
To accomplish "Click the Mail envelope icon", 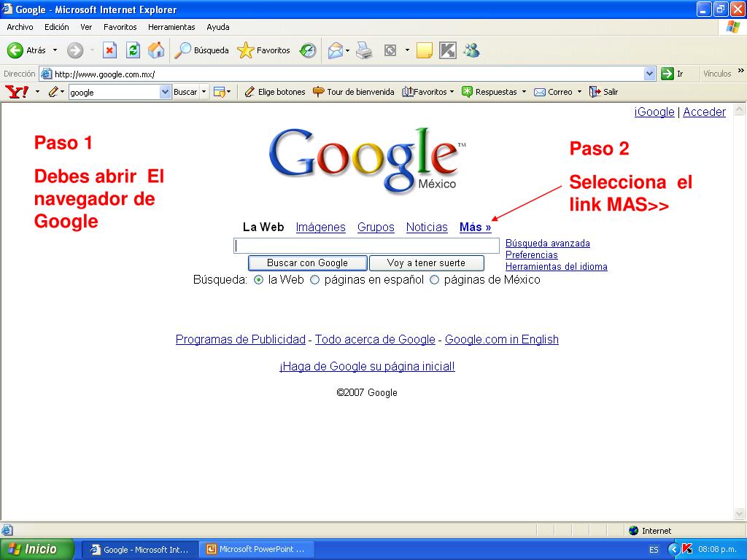I will (x=336, y=50).
